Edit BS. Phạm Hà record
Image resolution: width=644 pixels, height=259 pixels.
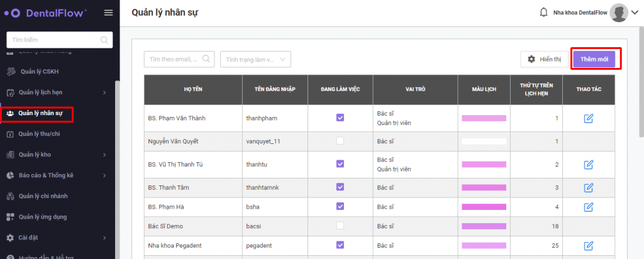click(x=589, y=206)
